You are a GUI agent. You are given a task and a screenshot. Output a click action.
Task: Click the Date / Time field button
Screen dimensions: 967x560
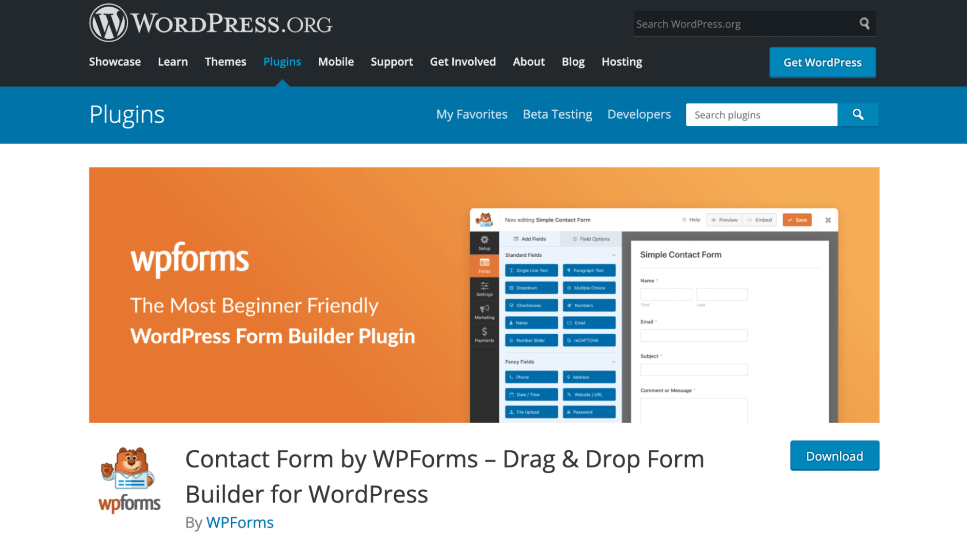click(x=531, y=394)
